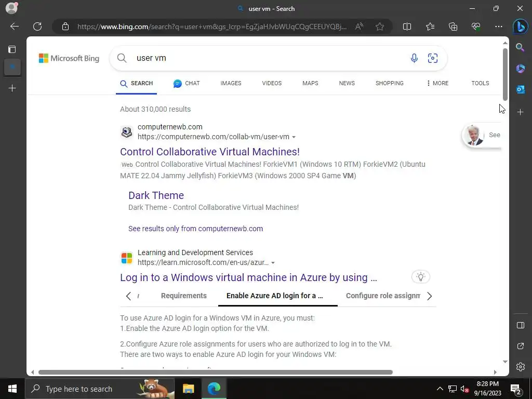Open the Bing Copilot sidebar button

520,26
